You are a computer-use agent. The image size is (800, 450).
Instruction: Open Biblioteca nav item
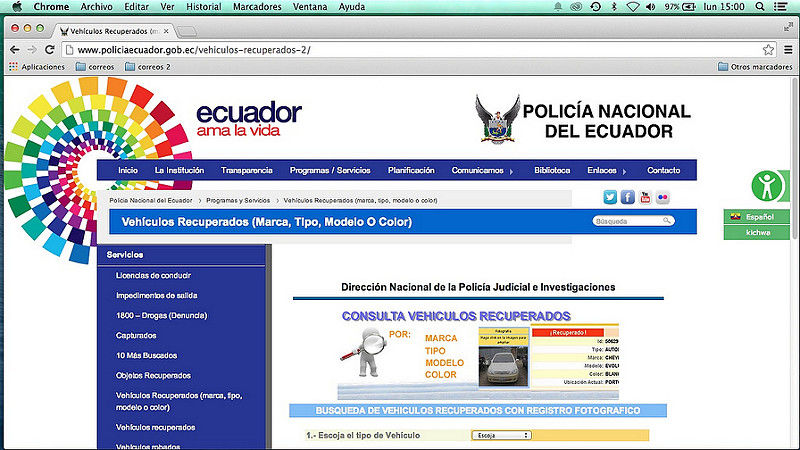click(552, 170)
